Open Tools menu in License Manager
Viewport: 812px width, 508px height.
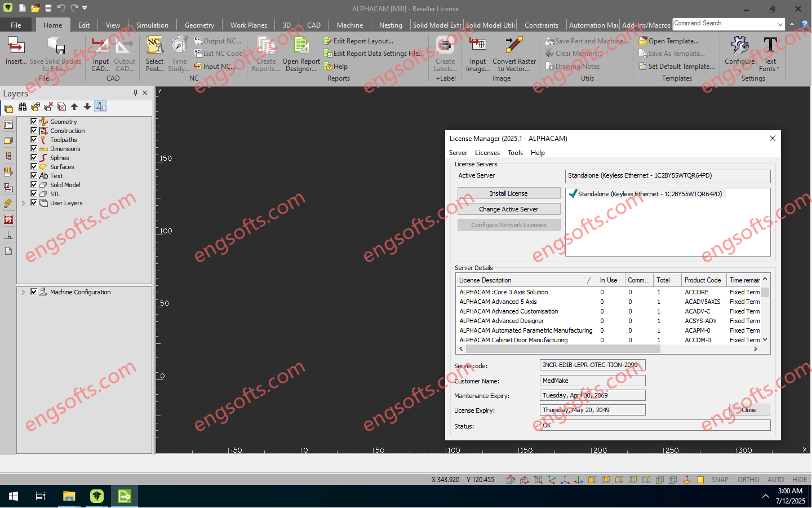tap(515, 153)
